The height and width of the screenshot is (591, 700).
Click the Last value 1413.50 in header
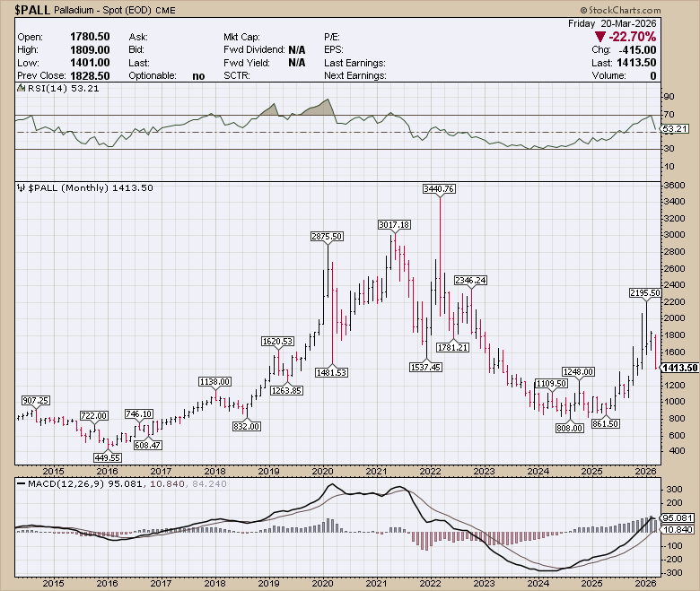pos(637,63)
